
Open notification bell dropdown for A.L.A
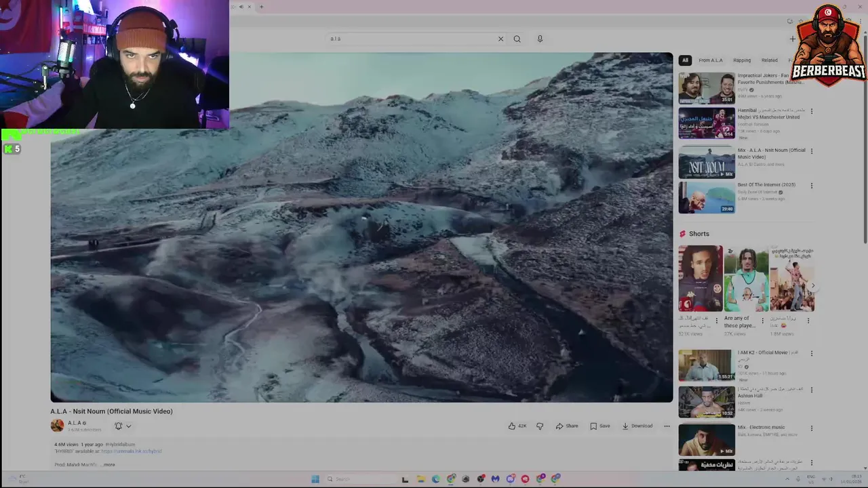(123, 426)
